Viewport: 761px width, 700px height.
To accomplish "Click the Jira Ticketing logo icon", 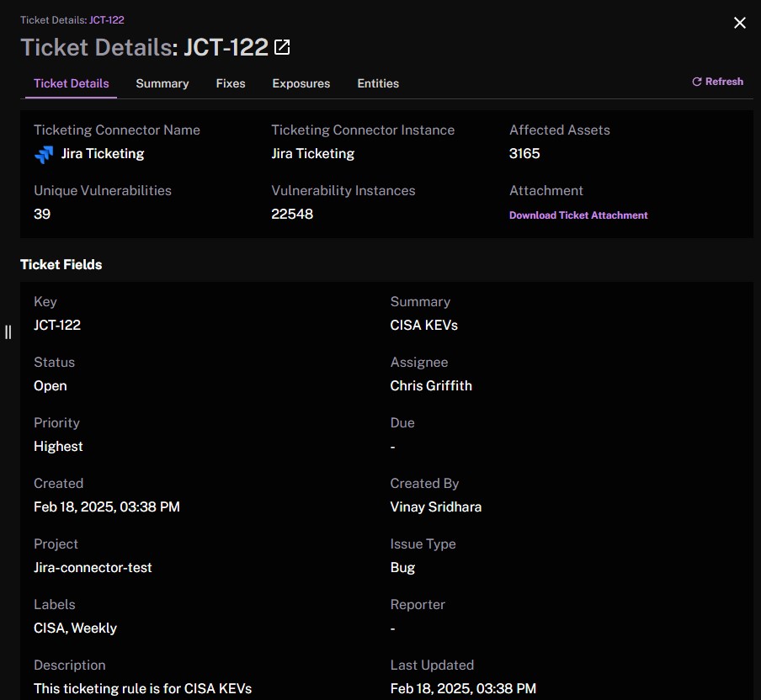I will [44, 154].
